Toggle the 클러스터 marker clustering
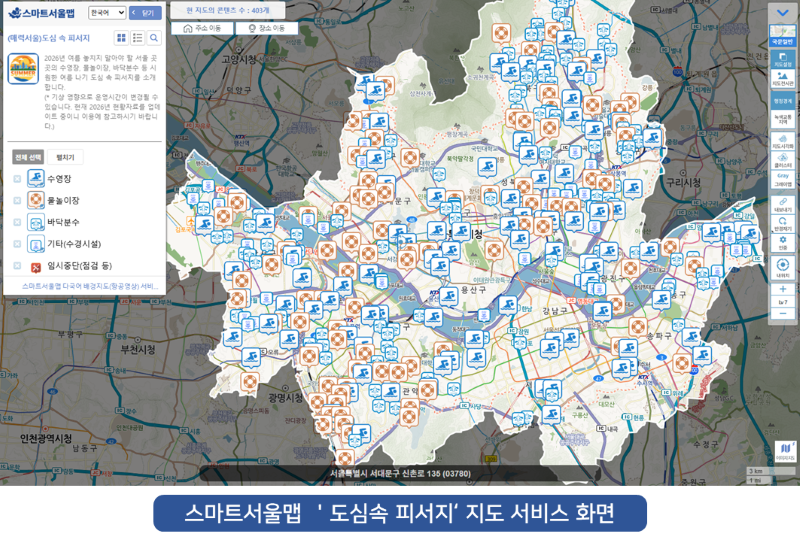This screenshot has height=540, width=800. (782, 160)
